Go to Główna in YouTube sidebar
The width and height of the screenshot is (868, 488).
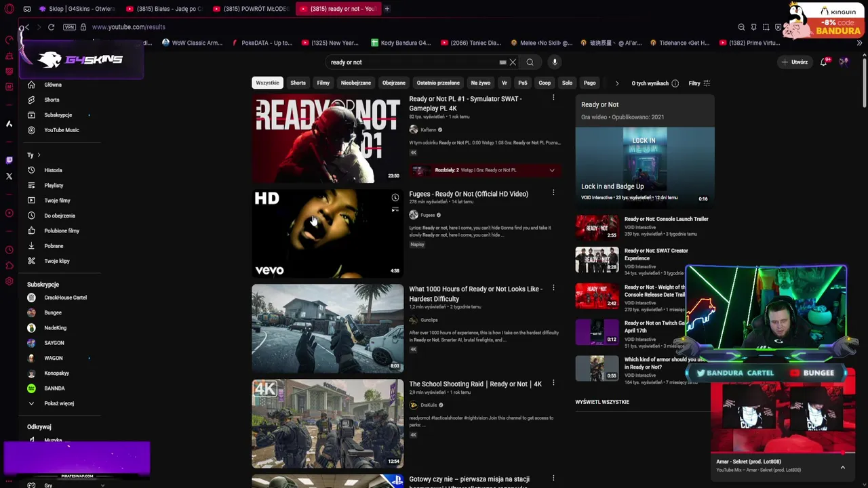click(53, 85)
